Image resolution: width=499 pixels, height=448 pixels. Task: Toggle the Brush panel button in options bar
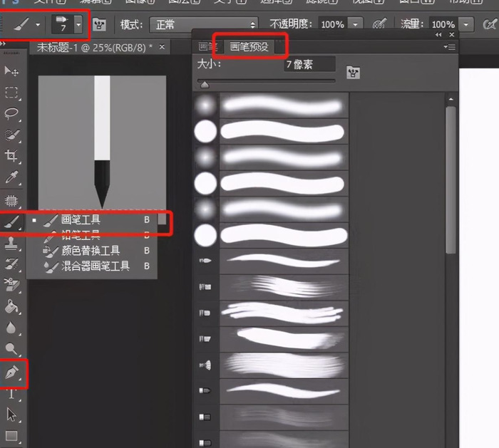point(100,25)
